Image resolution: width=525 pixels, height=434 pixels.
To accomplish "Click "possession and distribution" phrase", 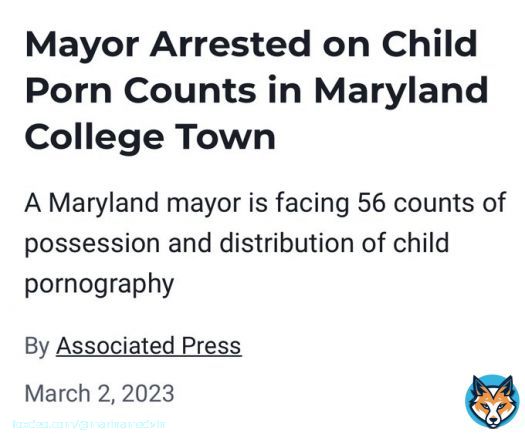I will click(189, 244).
